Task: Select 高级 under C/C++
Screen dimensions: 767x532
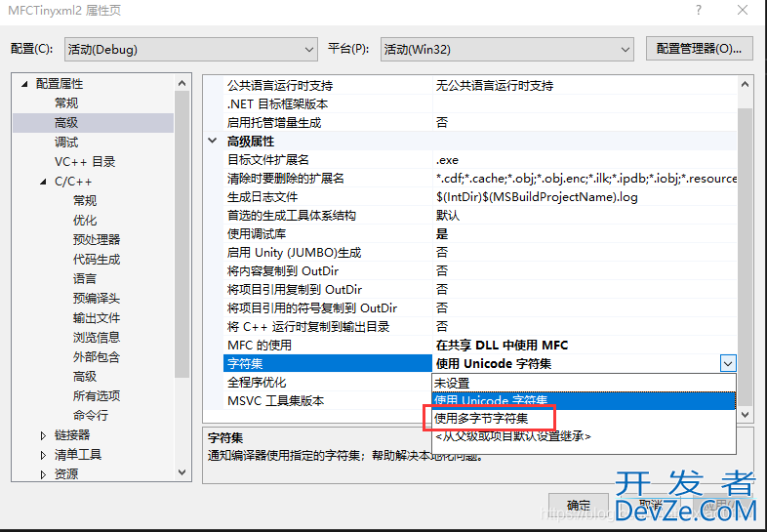Action: click(x=85, y=377)
